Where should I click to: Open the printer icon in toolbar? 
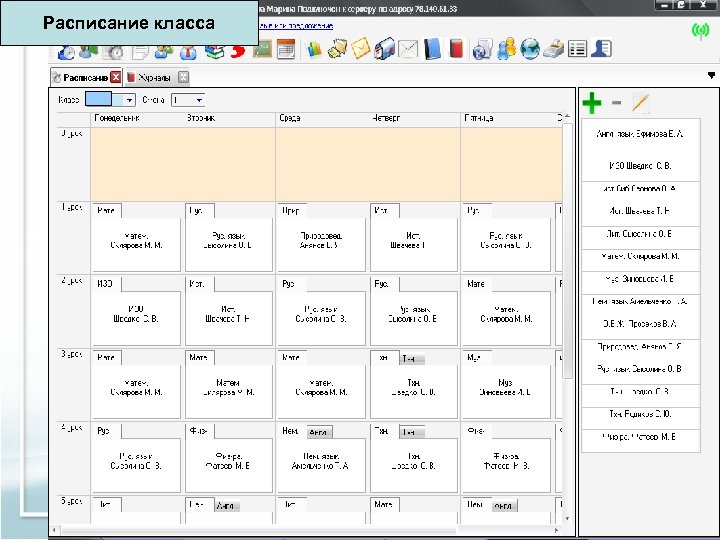(554, 49)
